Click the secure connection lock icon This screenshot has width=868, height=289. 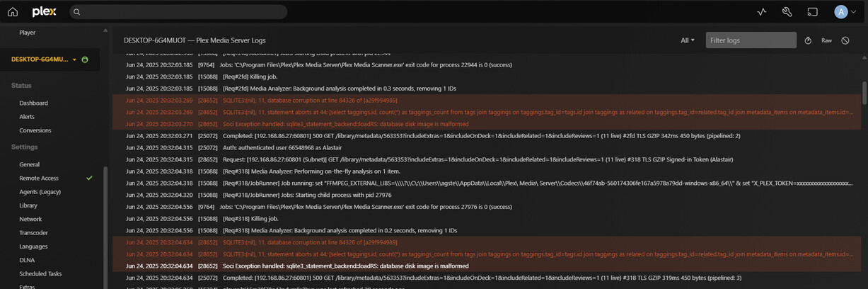click(x=85, y=59)
